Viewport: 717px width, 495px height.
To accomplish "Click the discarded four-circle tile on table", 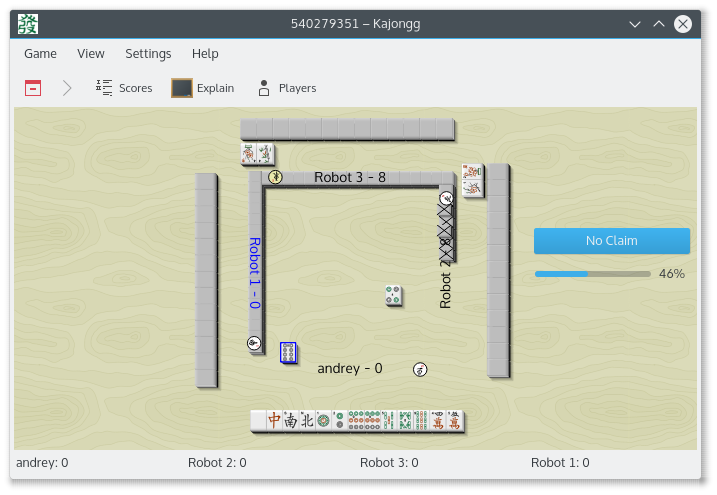I will (x=394, y=295).
